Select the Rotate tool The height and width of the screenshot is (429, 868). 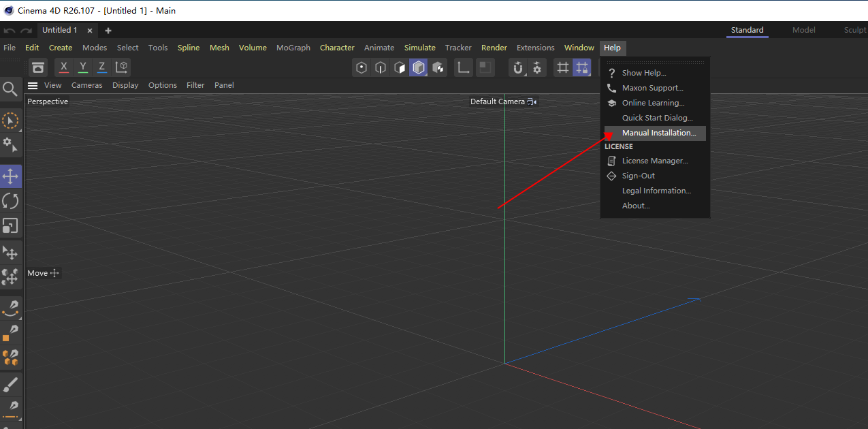pos(10,200)
